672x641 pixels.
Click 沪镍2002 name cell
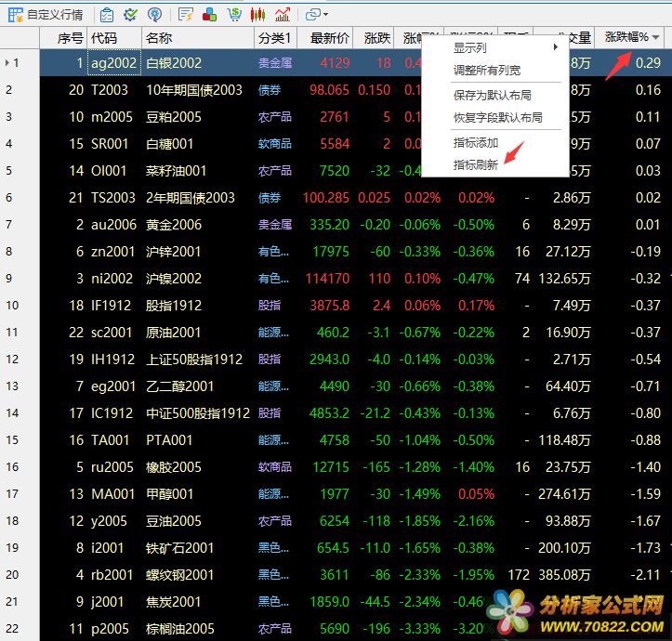point(174,279)
